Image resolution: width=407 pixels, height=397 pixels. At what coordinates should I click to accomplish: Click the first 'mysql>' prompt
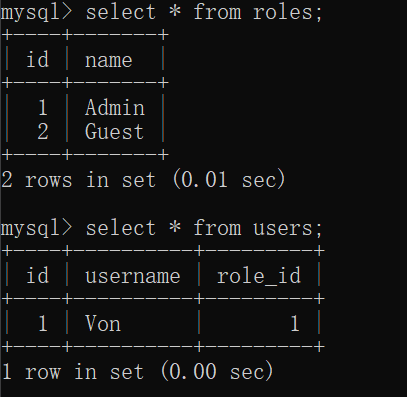tap(36, 13)
